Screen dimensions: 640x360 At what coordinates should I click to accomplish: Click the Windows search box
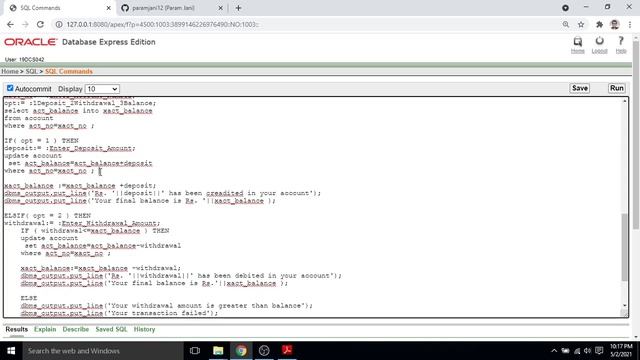pos(103,351)
